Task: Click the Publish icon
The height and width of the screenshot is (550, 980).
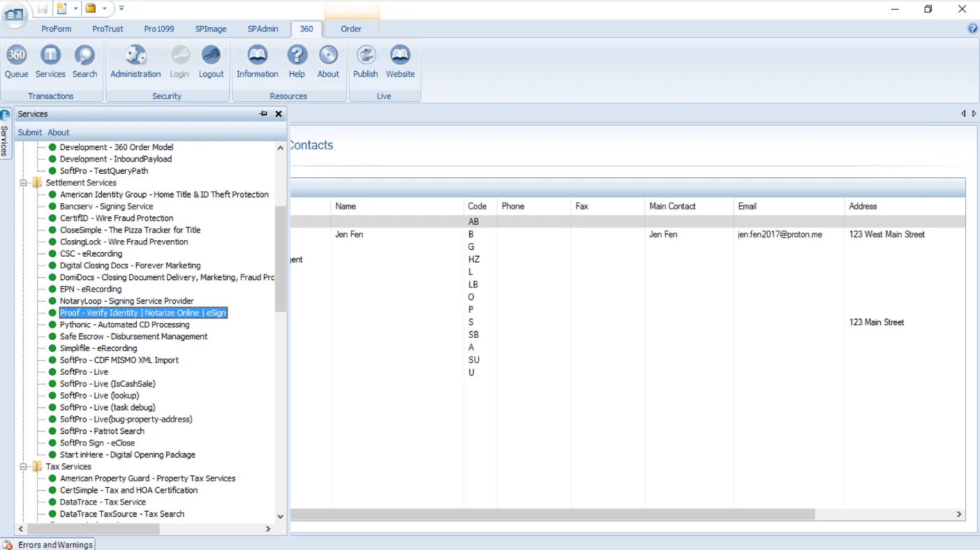Action: (366, 61)
